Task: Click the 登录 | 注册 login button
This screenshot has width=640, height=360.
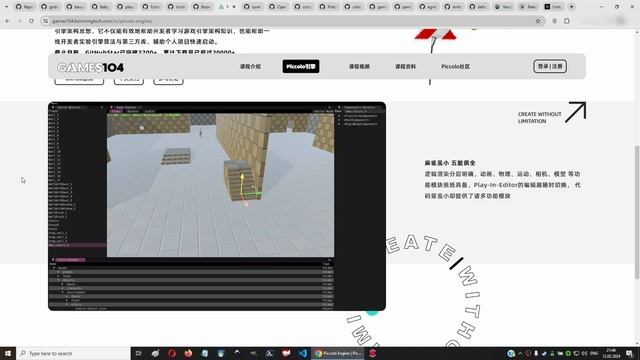Action: pos(550,66)
